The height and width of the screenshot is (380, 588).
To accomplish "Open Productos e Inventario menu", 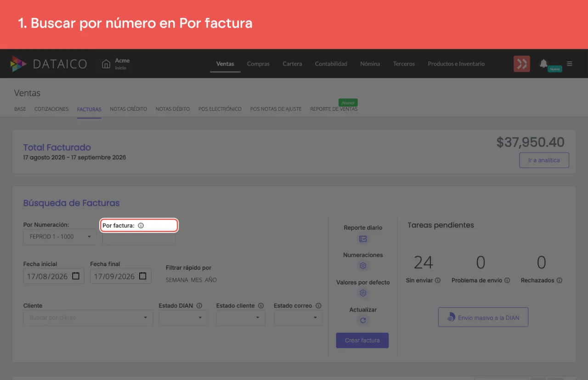I will [456, 64].
